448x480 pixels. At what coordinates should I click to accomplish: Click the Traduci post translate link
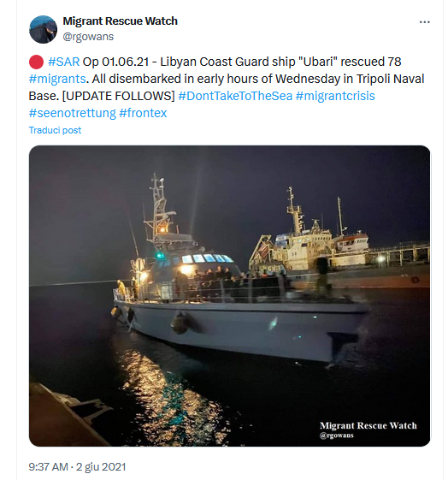(55, 130)
